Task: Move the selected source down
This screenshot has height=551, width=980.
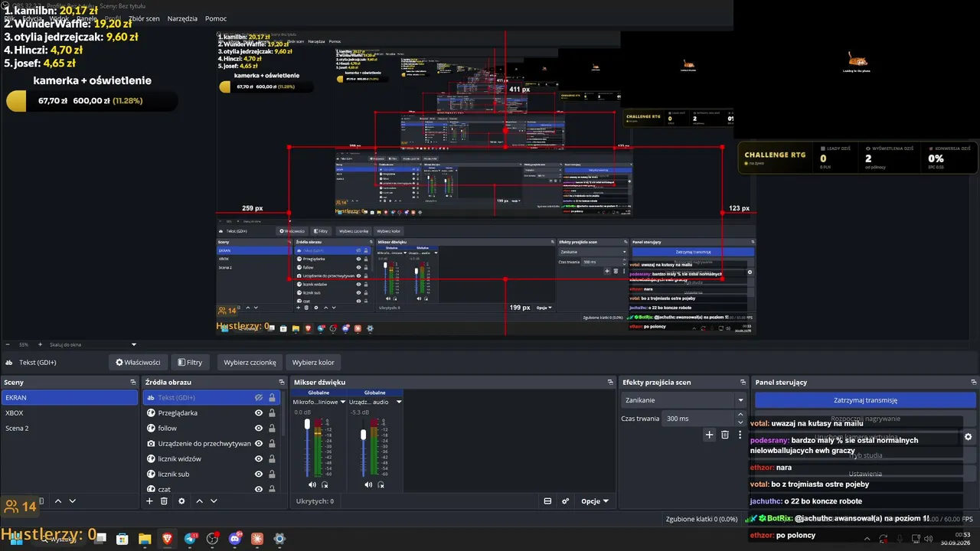Action: pos(214,501)
